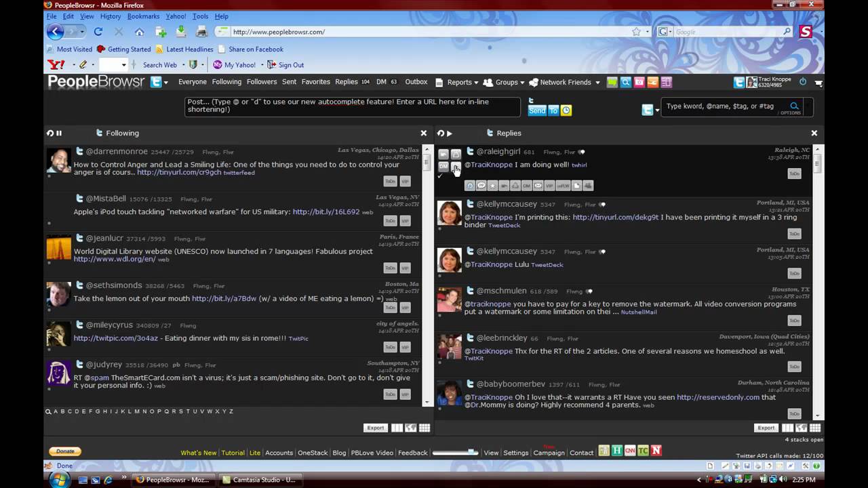Click the red N news icon
This screenshot has height=488, width=868.
click(656, 451)
